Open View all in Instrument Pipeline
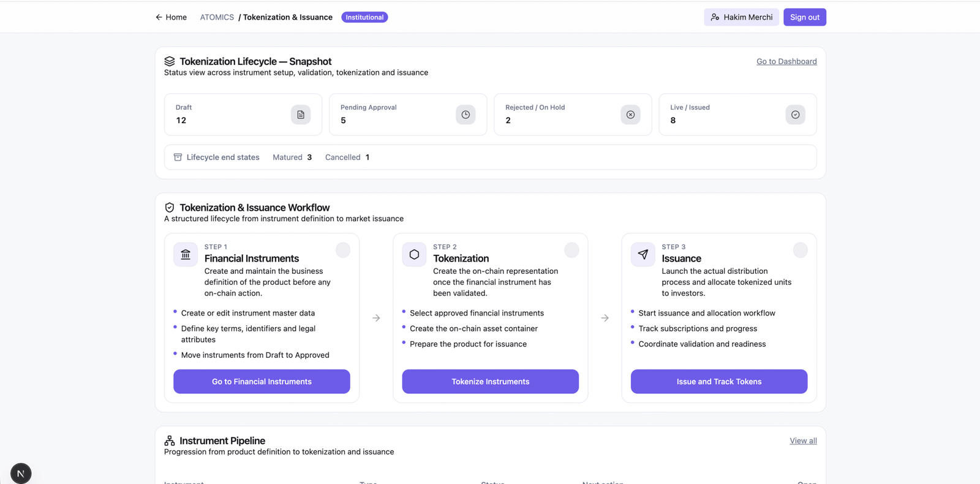Image resolution: width=980 pixels, height=484 pixels. (x=803, y=441)
